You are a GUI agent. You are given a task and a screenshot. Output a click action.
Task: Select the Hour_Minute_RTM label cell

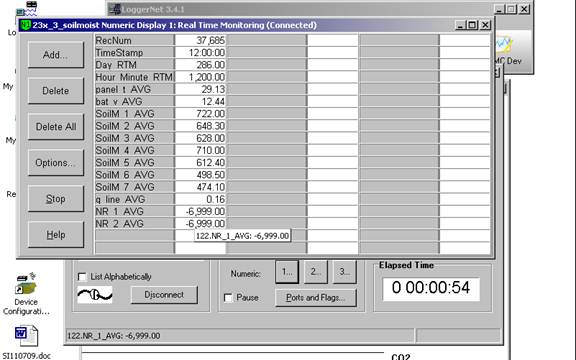pyautogui.click(x=134, y=77)
